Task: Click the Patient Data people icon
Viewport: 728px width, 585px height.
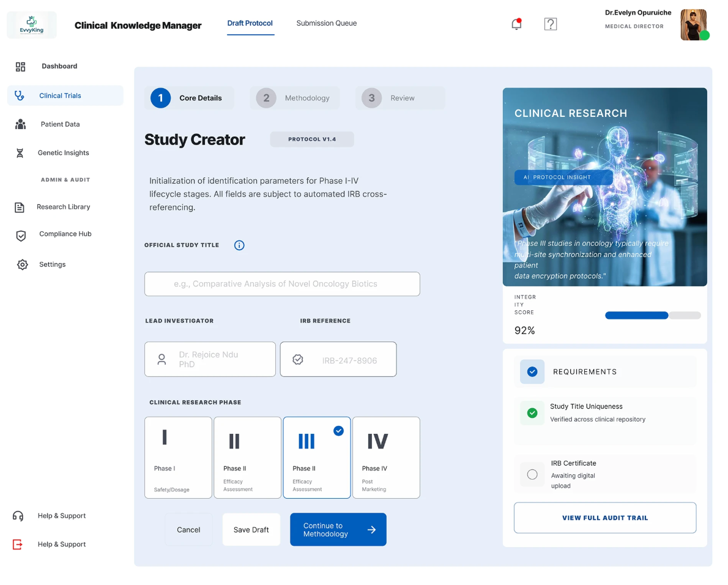Action: [x=20, y=124]
